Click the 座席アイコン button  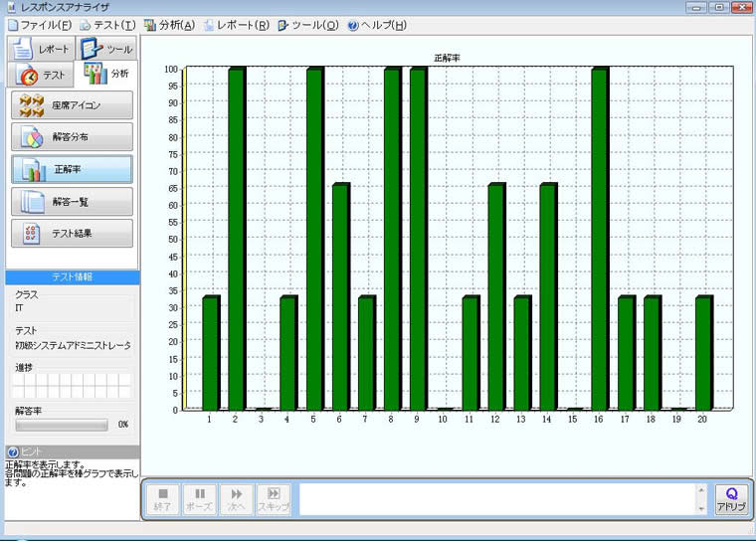pos(72,105)
